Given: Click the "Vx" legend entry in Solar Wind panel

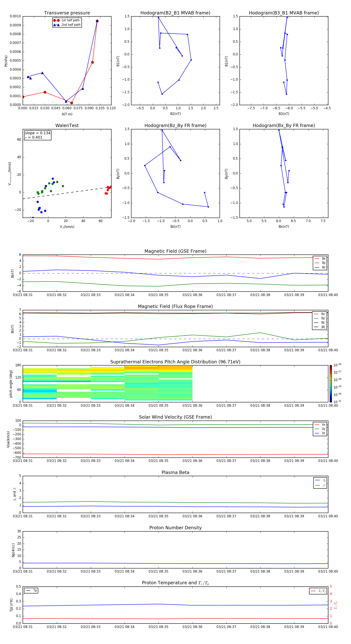Looking at the screenshot, I should tap(320, 424).
